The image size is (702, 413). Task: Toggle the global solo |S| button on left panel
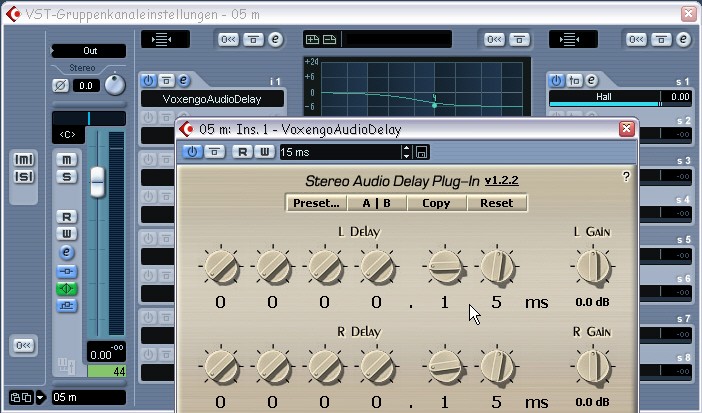point(24,177)
